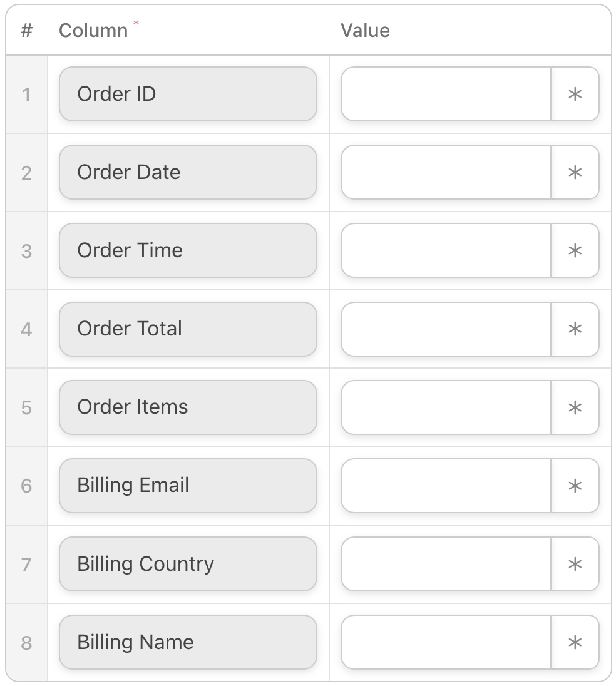Screen dimensions: 616x686
Task: Click row number 6 handle
Action: point(26,486)
